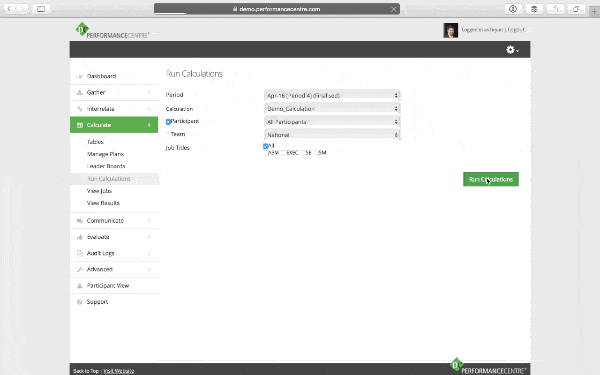This screenshot has height=375, width=600.
Task: Click the Advanced wrench icon
Action: coord(80,269)
